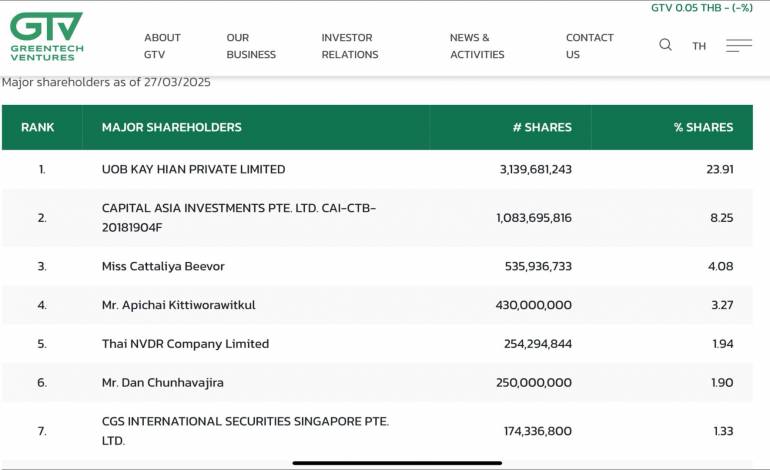Switch language to TH
This screenshot has height=470, width=770.
(x=699, y=46)
